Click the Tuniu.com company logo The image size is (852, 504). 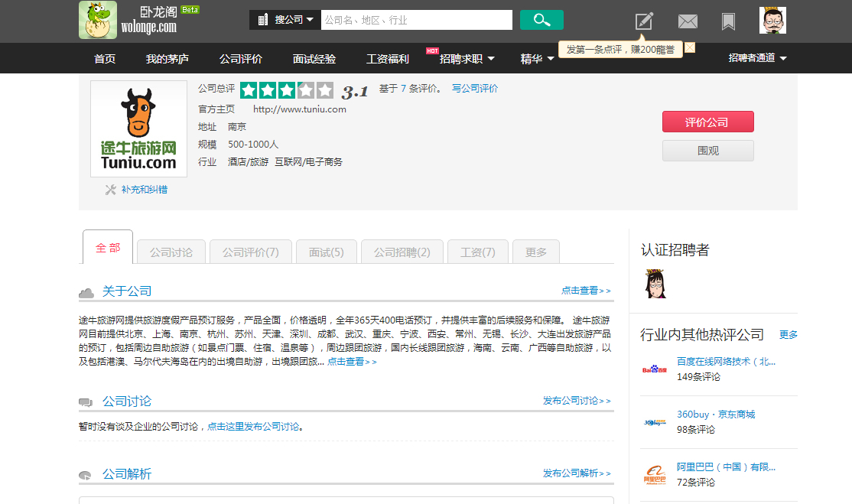138,128
